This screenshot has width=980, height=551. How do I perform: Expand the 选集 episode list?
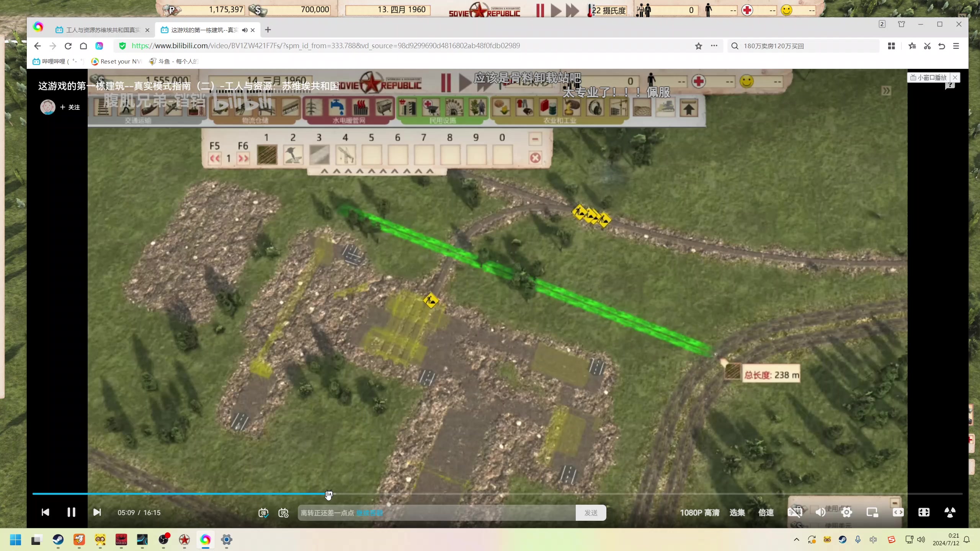[737, 512]
